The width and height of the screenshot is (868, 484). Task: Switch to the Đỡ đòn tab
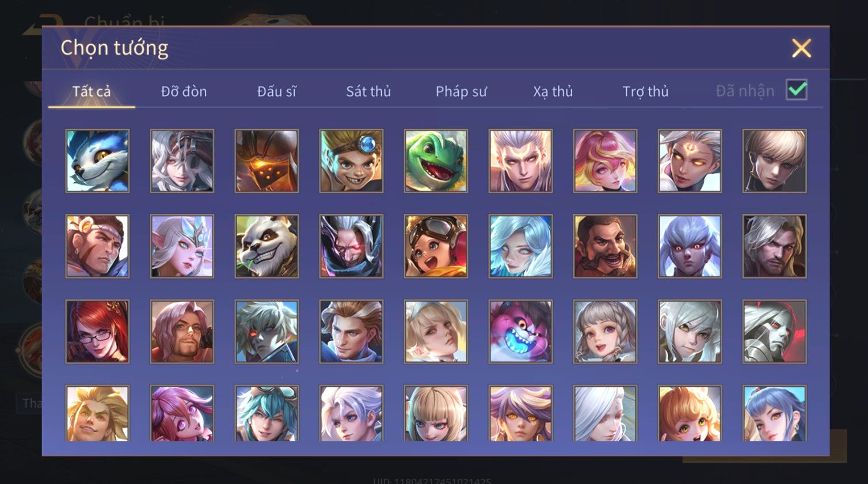(184, 92)
